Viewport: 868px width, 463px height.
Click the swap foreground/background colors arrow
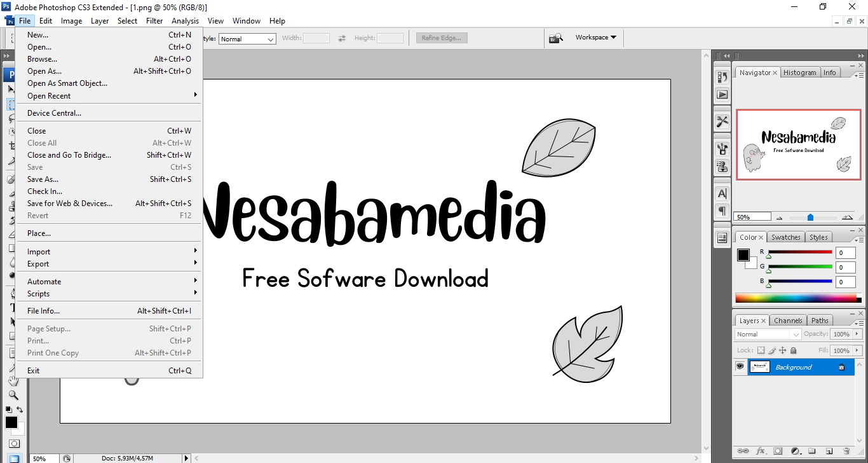(x=20, y=410)
